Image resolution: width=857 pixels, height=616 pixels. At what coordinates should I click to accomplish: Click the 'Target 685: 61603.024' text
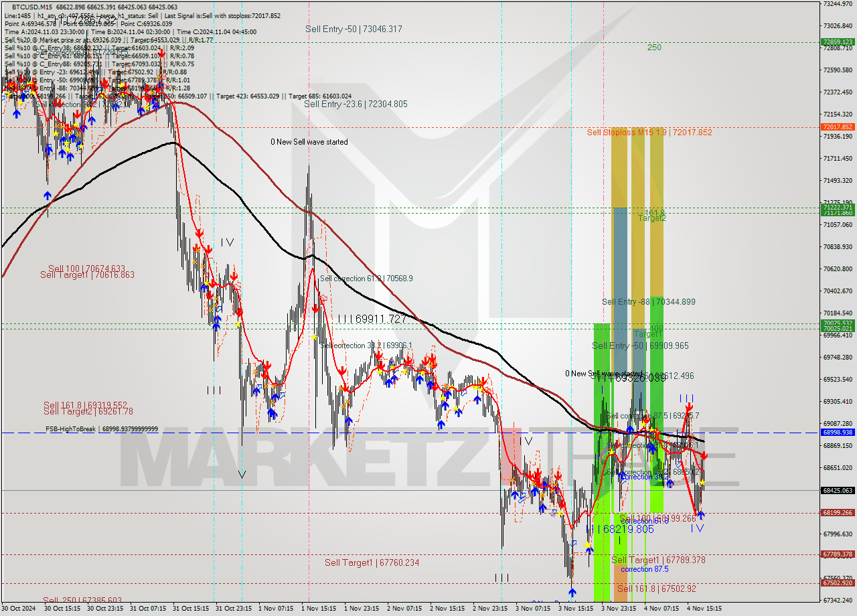(320, 96)
